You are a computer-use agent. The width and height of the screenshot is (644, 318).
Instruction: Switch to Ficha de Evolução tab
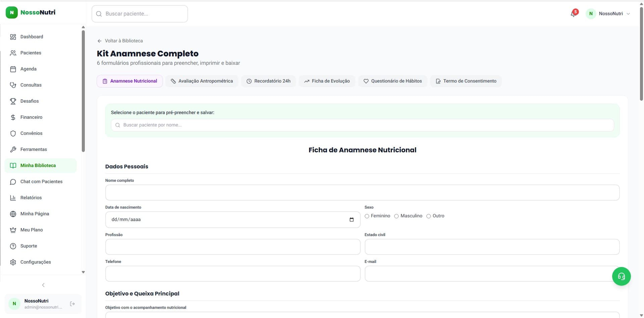click(327, 81)
